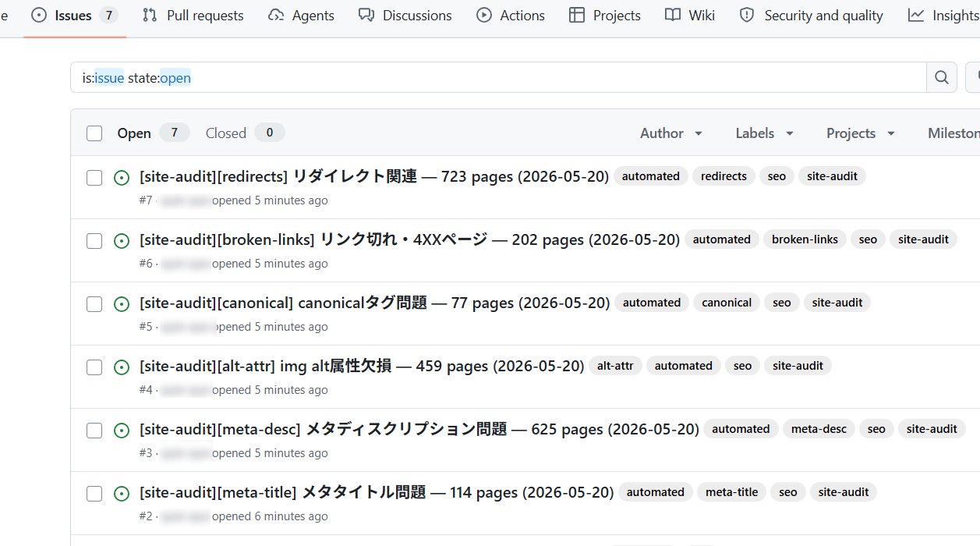Click the meta-desc label on issue #3

click(819, 429)
